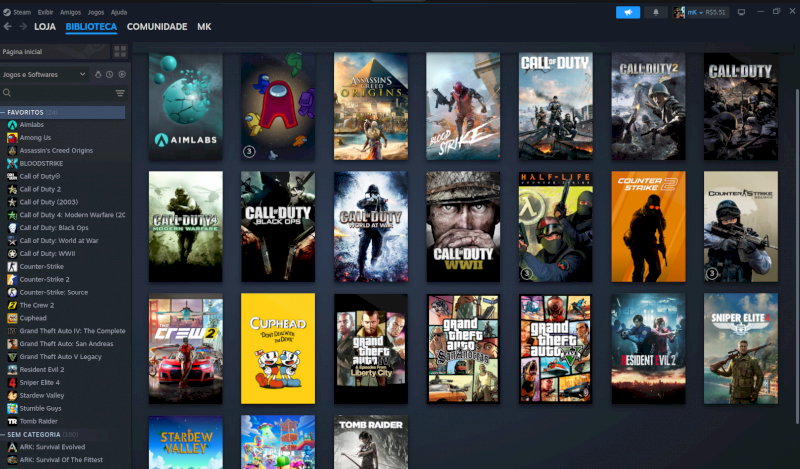Open the Ajuda menu
This screenshot has width=800, height=469.
pyautogui.click(x=119, y=12)
